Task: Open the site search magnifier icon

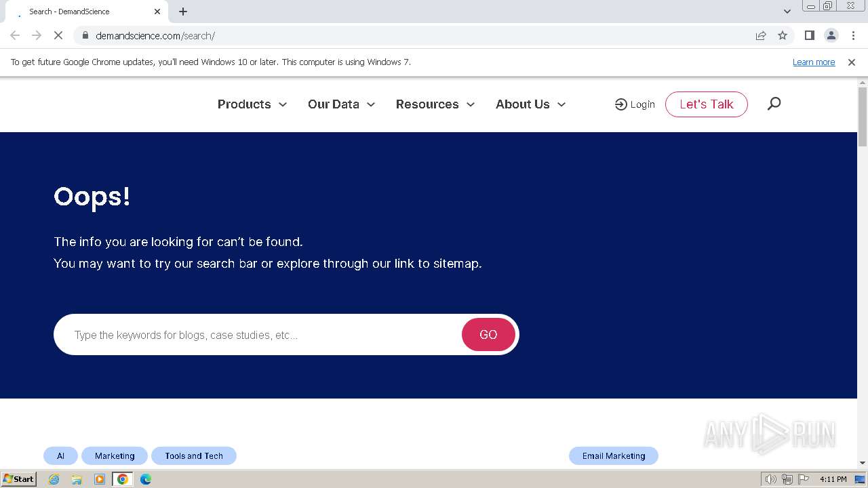Action: click(x=774, y=104)
